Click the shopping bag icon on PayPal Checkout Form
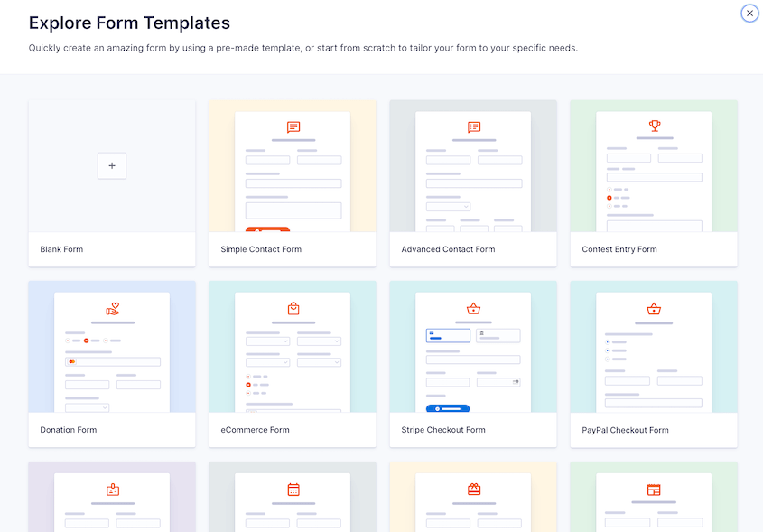 tap(653, 309)
